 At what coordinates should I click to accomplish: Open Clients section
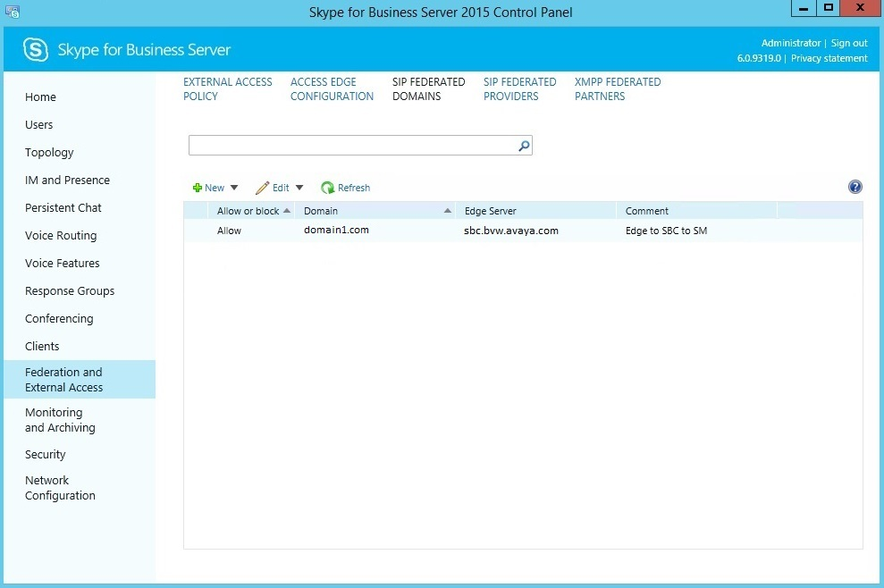point(42,346)
